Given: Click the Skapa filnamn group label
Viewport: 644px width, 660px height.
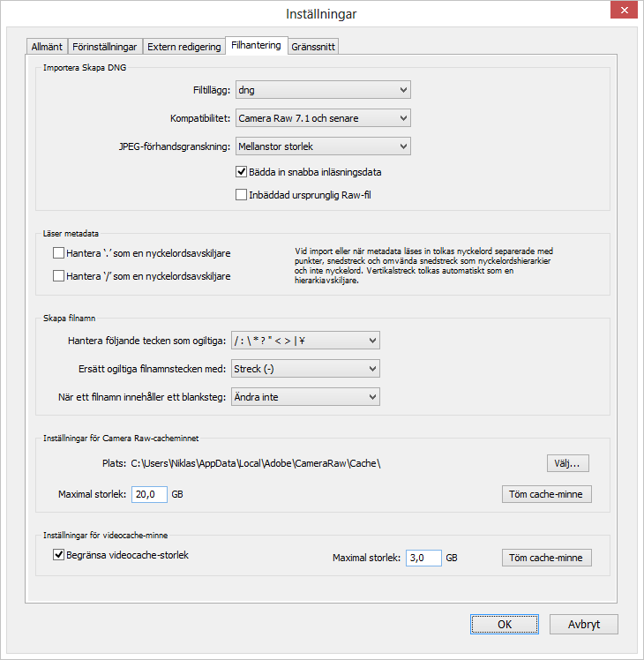Looking at the screenshot, I should 69,319.
